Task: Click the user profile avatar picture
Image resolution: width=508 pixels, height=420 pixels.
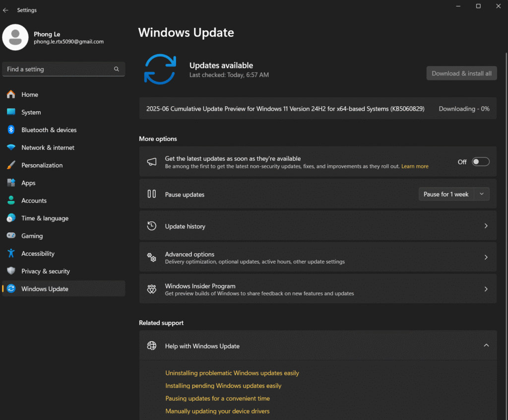Action: (x=15, y=37)
